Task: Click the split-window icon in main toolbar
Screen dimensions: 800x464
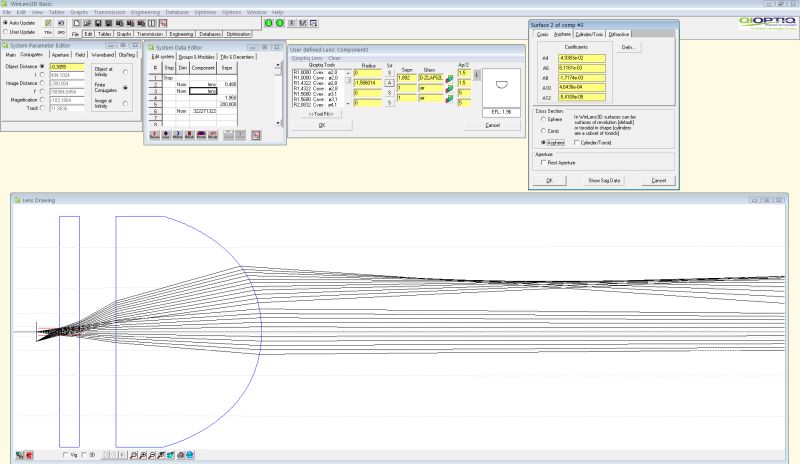Action: [x=152, y=23]
